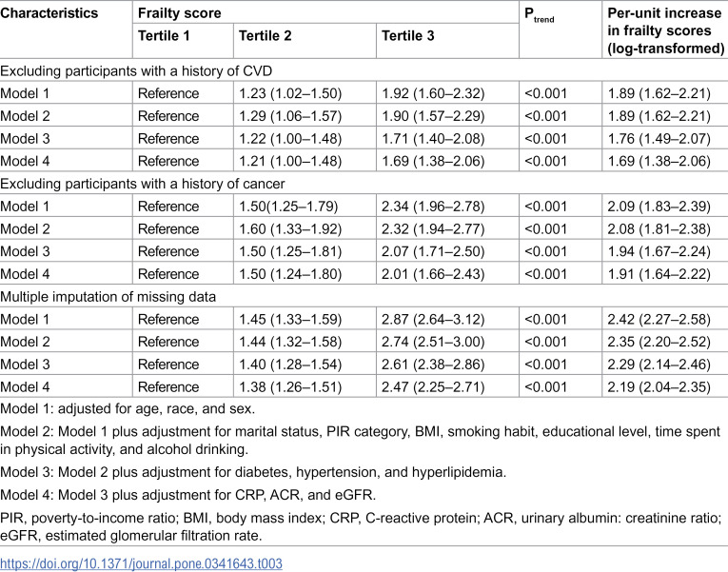Viewport: 728px width, 572px height.
Task: Click the Tertile 1 column header
Action: click(164, 36)
